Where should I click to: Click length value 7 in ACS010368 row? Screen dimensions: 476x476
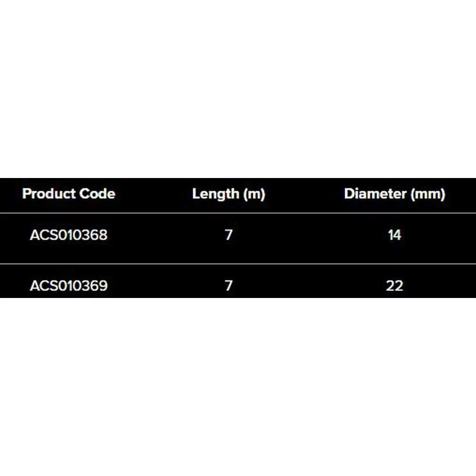pos(228,235)
